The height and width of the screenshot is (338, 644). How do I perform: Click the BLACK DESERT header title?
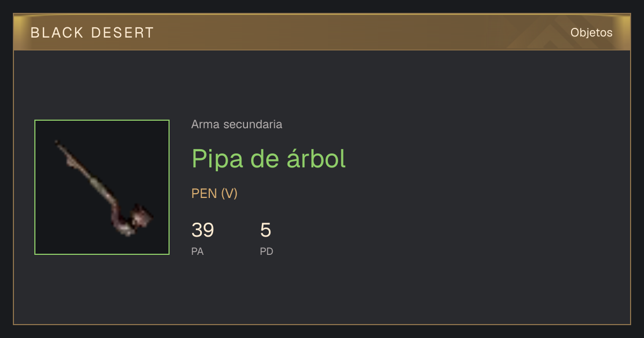pyautogui.click(x=92, y=33)
